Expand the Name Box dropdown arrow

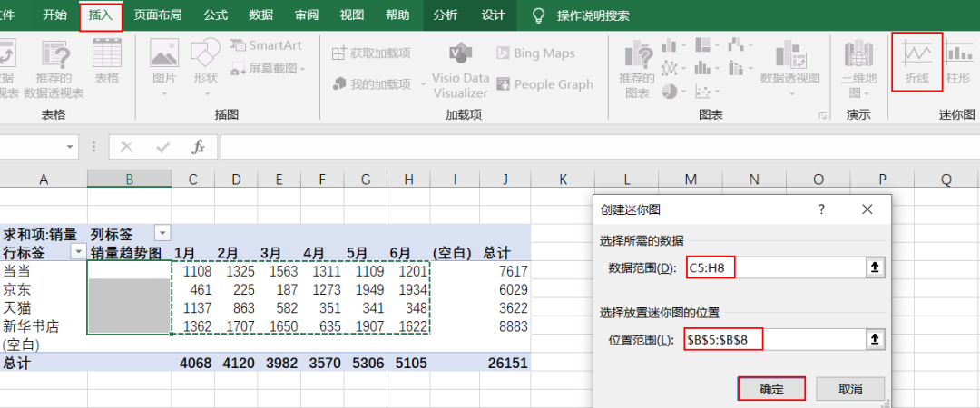point(69,147)
